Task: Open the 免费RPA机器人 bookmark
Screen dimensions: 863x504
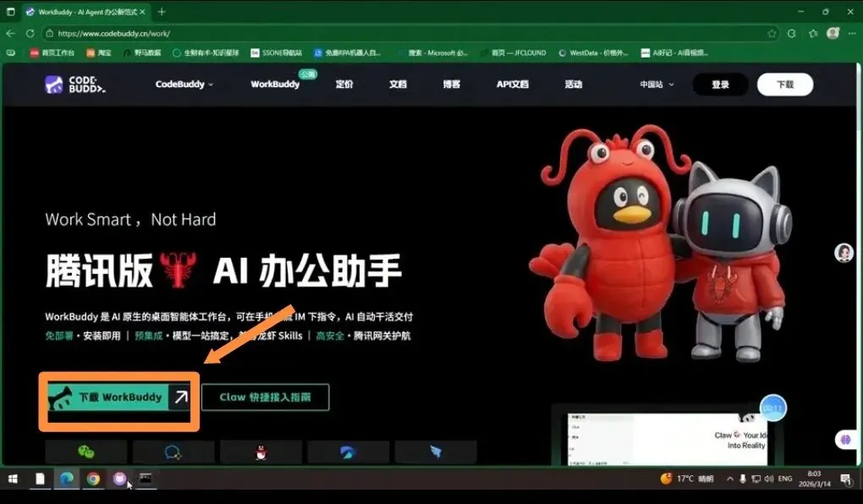Action: pyautogui.click(x=347, y=52)
